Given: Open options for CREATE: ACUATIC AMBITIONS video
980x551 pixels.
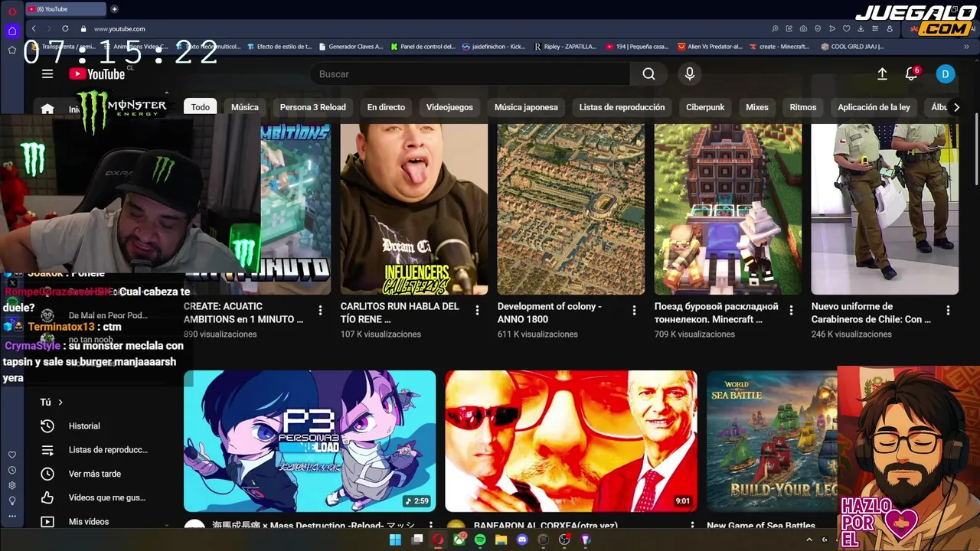Looking at the screenshot, I should 320,310.
